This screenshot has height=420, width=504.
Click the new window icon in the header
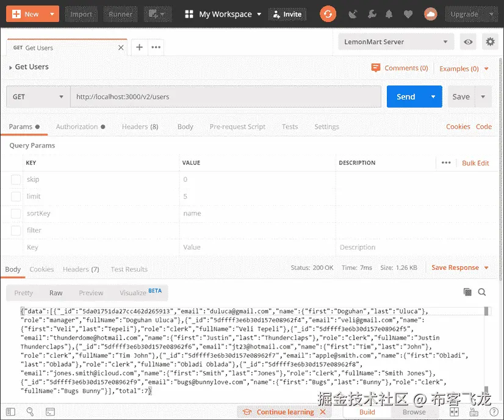pyautogui.click(x=157, y=14)
